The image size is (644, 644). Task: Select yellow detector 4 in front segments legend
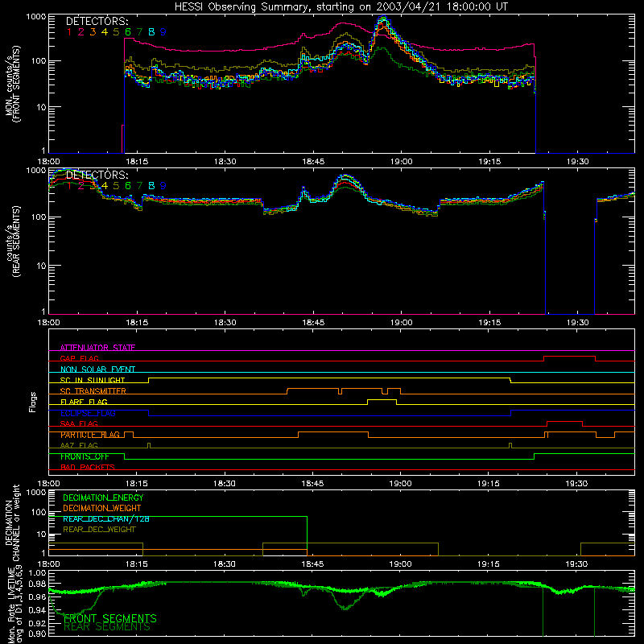tap(105, 31)
